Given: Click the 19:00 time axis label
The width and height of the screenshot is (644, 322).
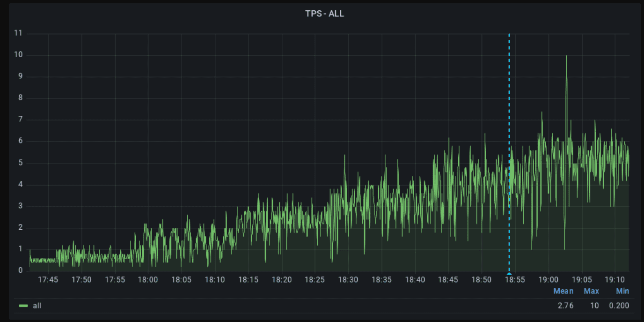Looking at the screenshot, I should click(548, 280).
